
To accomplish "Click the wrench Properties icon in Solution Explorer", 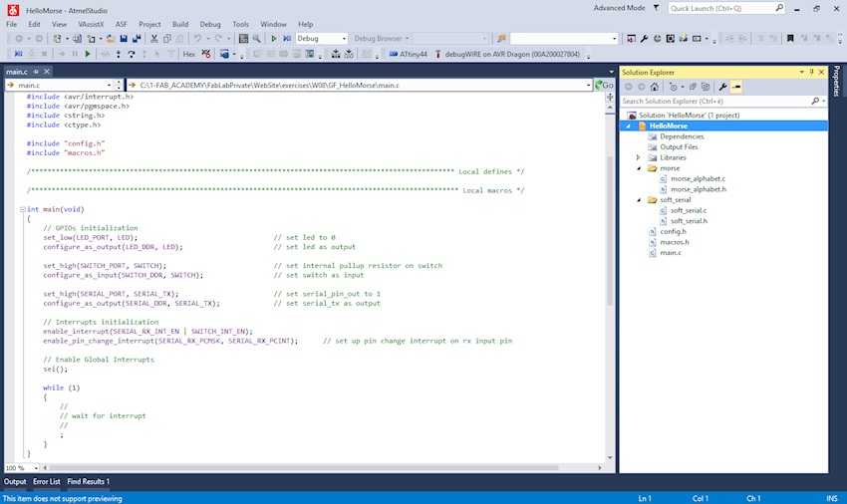I will tap(722, 87).
